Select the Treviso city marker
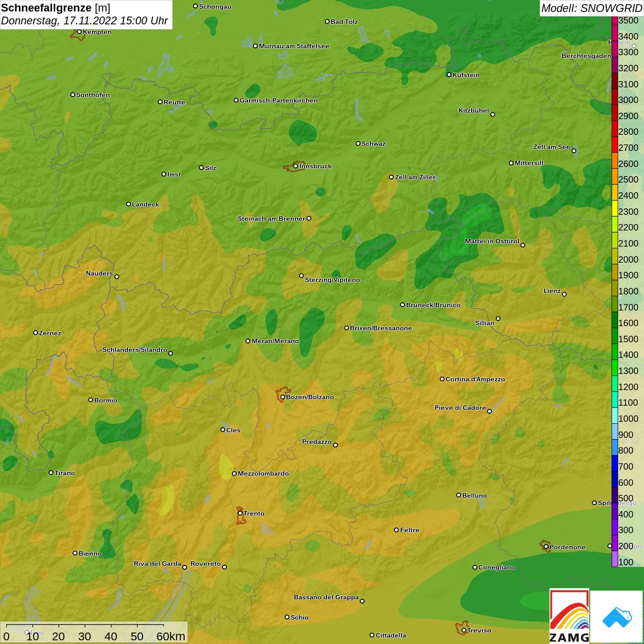Screen dimensions: 644x644 [464, 630]
